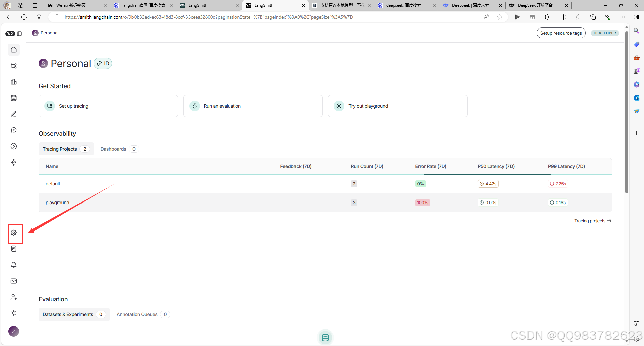The height and width of the screenshot is (346, 644).
Task: Click the DEVELOPER plan badge
Action: pyautogui.click(x=605, y=33)
